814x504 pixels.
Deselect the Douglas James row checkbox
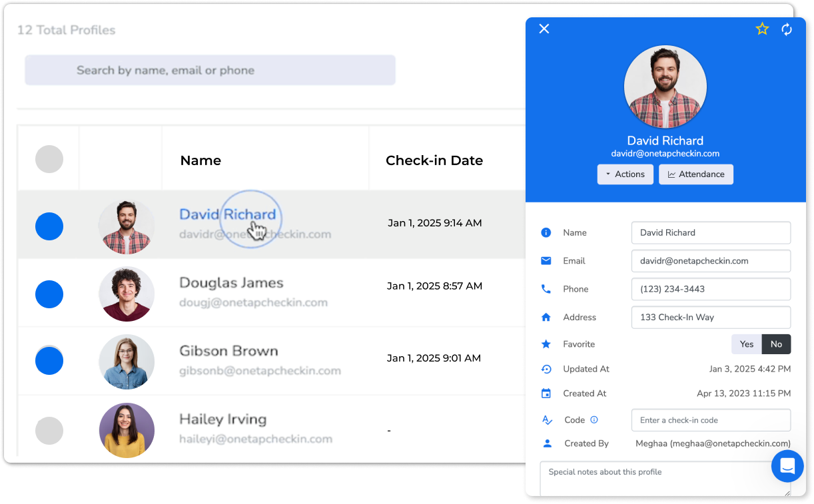pyautogui.click(x=49, y=294)
